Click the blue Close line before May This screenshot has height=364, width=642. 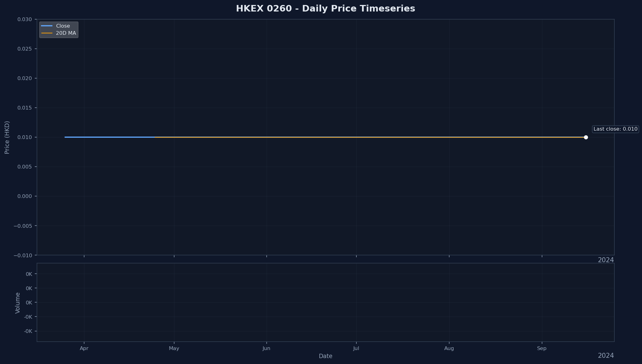110,137
